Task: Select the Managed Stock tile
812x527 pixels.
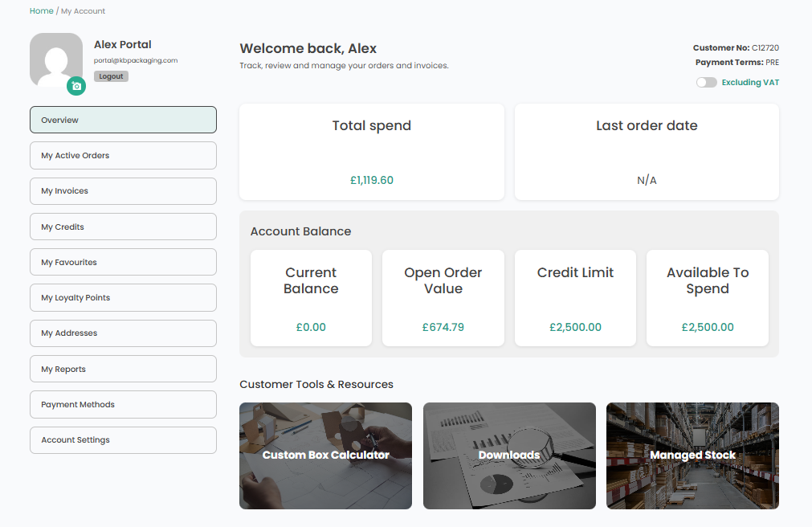Action: pyautogui.click(x=692, y=456)
